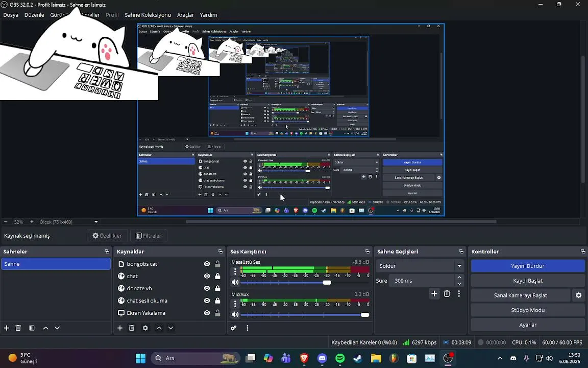
Task: Click Kaydı Başlat to start recording
Action: 528,281
